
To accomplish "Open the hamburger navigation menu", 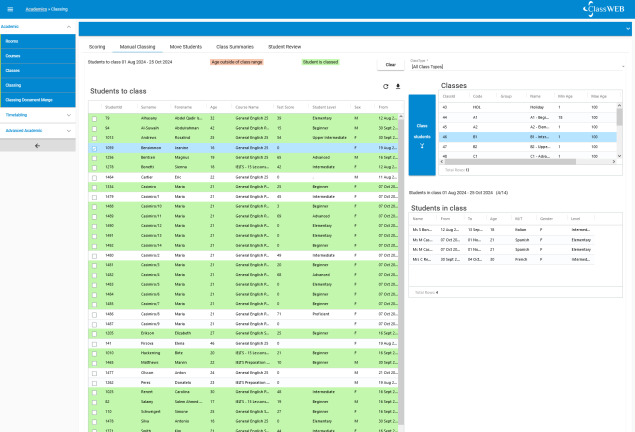I will 10,9.
